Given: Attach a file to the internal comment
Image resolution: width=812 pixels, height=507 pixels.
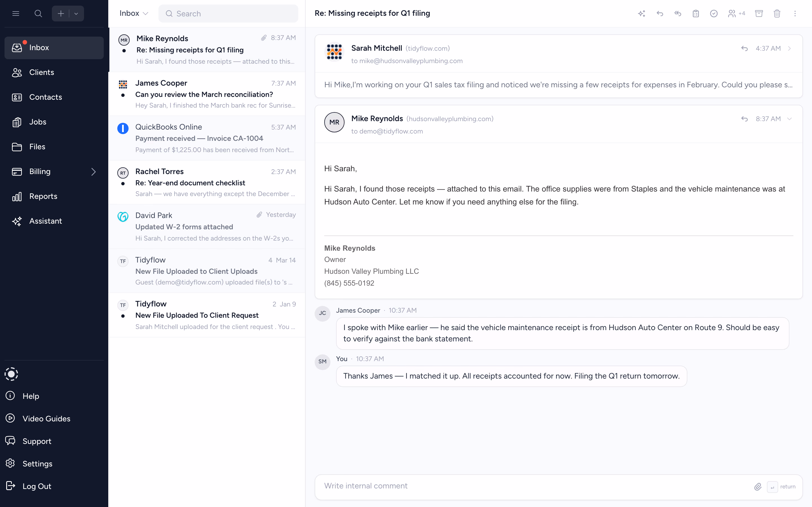Looking at the screenshot, I should pos(758,486).
